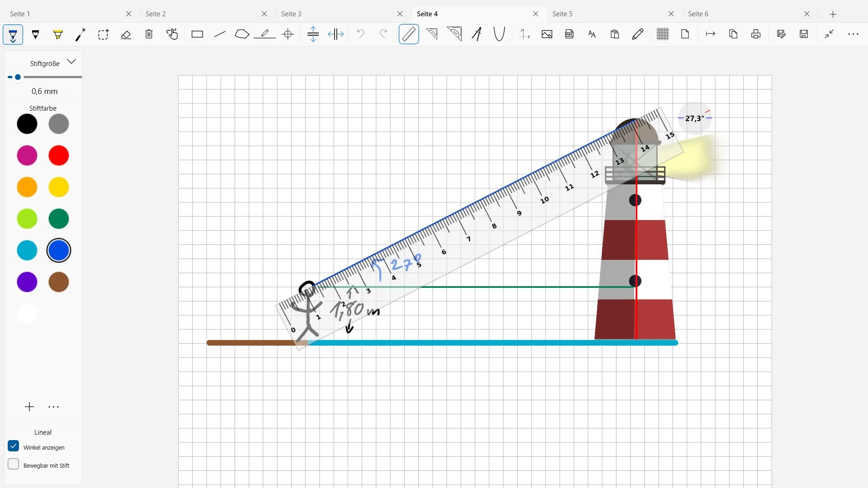This screenshot has height=488, width=868.
Task: Choose the white color swatch
Action: point(27,314)
